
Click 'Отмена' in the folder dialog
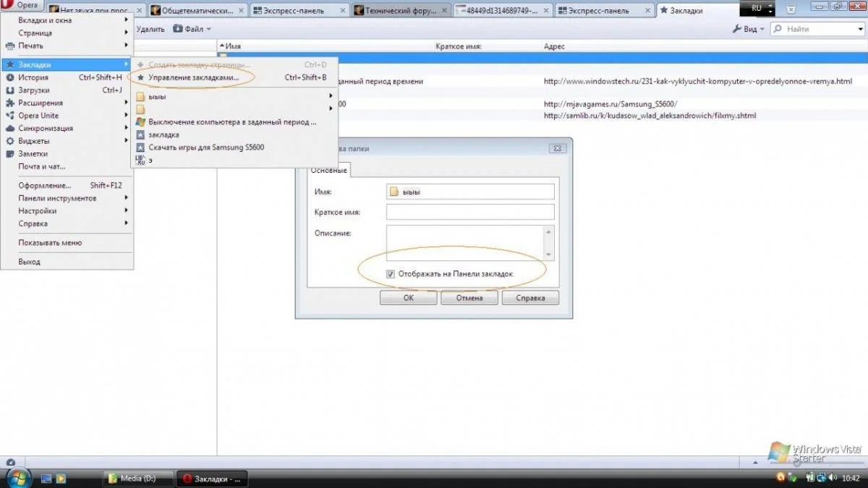(469, 298)
